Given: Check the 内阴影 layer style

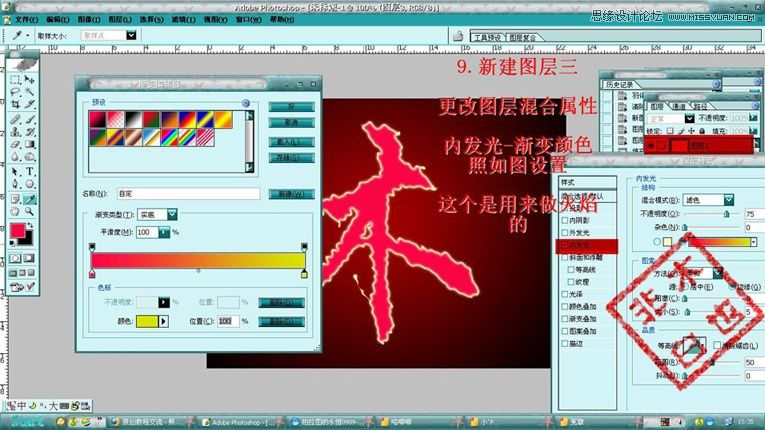Looking at the screenshot, I should [x=565, y=221].
